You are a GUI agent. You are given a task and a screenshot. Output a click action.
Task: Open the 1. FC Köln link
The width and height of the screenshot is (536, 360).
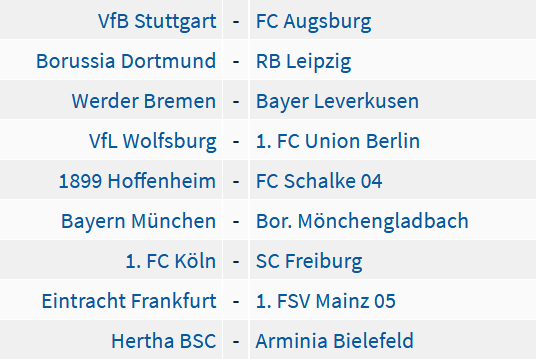click(171, 261)
